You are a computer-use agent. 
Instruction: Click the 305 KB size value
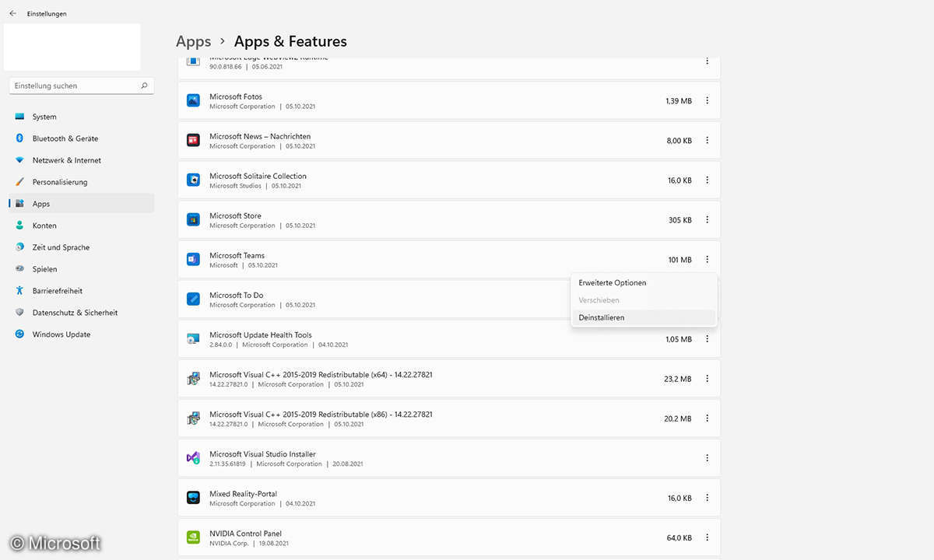pyautogui.click(x=680, y=220)
